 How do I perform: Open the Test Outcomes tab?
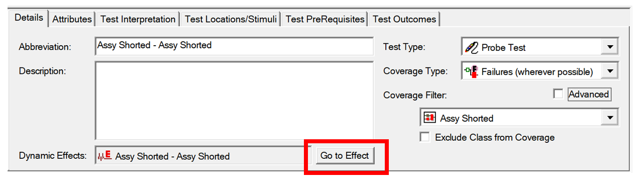tap(404, 19)
